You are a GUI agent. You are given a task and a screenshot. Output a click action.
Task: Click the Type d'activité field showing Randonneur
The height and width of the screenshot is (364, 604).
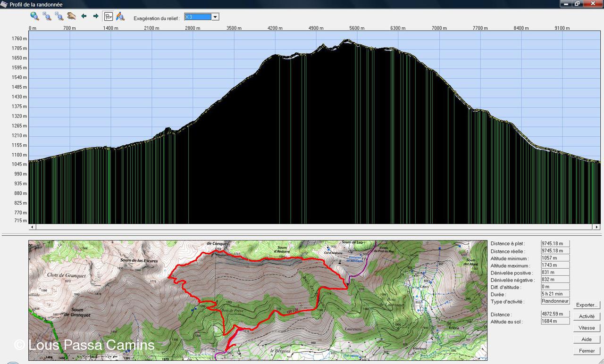(x=555, y=301)
